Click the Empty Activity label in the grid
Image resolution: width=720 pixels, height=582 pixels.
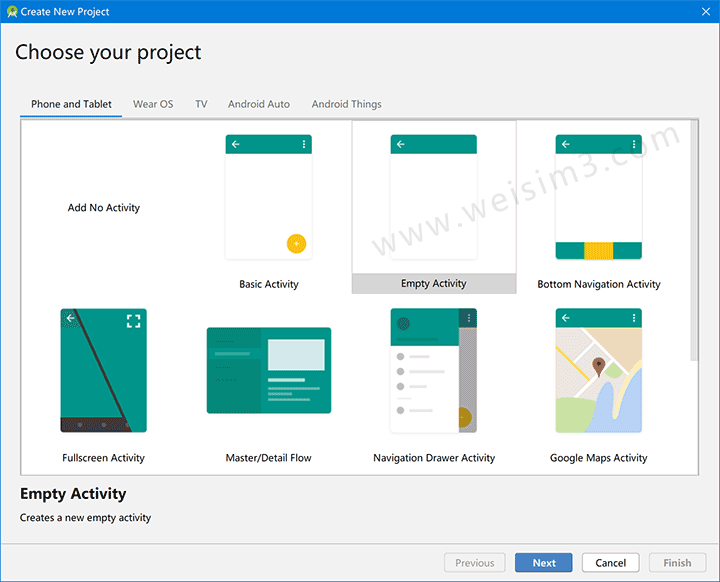433,283
